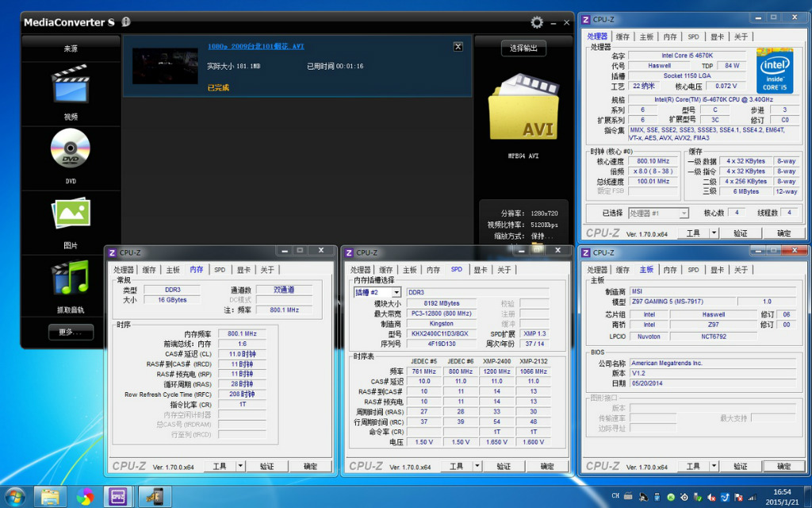Click 工具 button in SPD CPU-Z window
Viewport: 812px width, 508px height.
(456, 466)
